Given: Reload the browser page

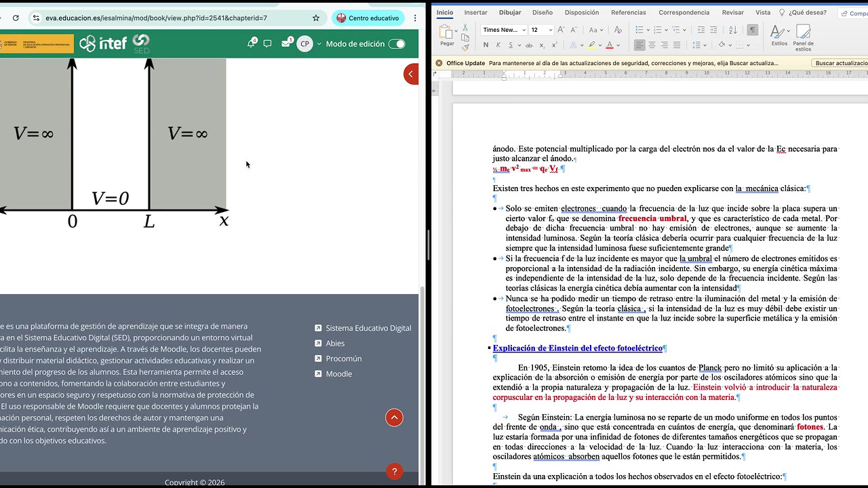Looking at the screenshot, I should click(16, 18).
